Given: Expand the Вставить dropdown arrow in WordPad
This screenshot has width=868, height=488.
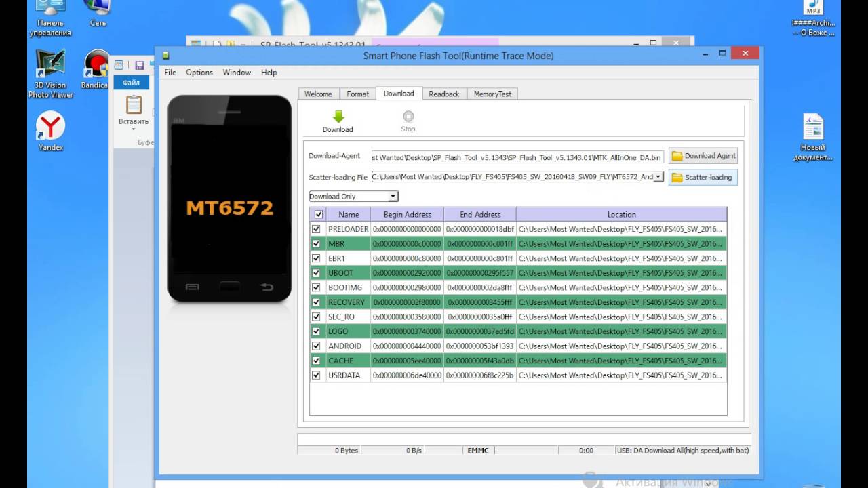Looking at the screenshot, I should pos(134,129).
